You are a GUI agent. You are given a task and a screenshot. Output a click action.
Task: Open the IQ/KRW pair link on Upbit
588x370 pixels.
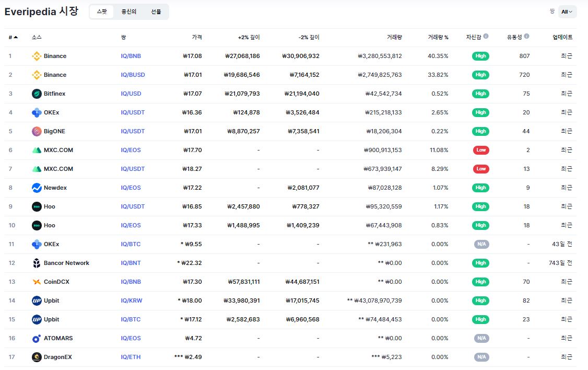point(132,300)
